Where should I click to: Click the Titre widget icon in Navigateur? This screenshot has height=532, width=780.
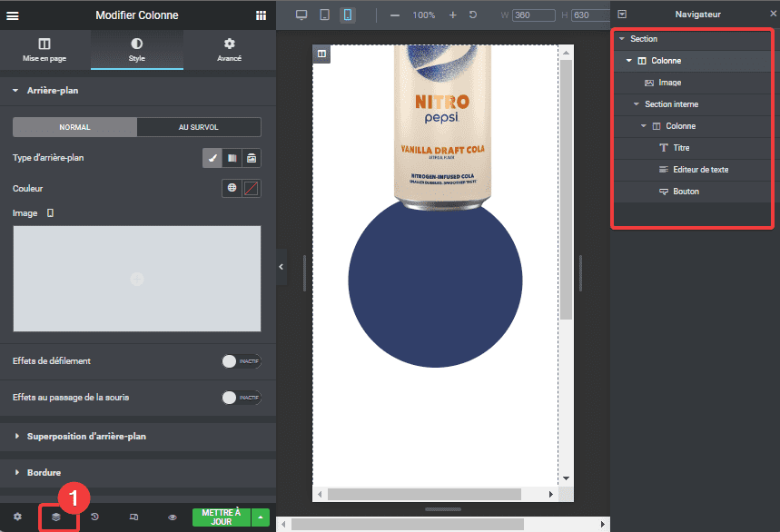click(664, 148)
